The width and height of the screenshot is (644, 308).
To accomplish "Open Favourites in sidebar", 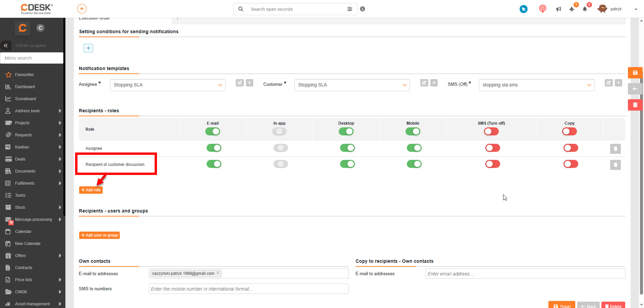I will tap(24, 75).
